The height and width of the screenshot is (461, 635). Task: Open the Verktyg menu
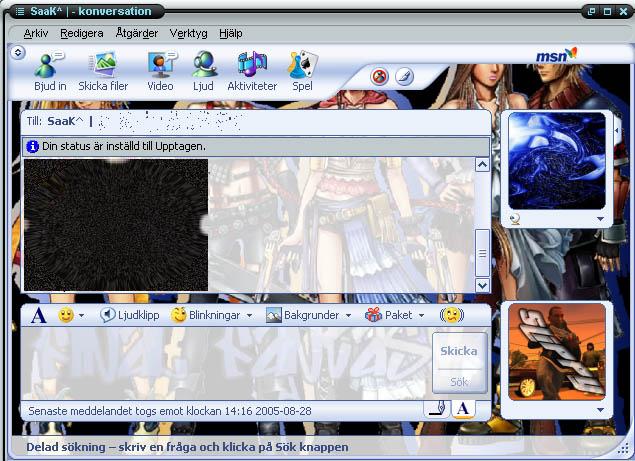pyautogui.click(x=188, y=33)
